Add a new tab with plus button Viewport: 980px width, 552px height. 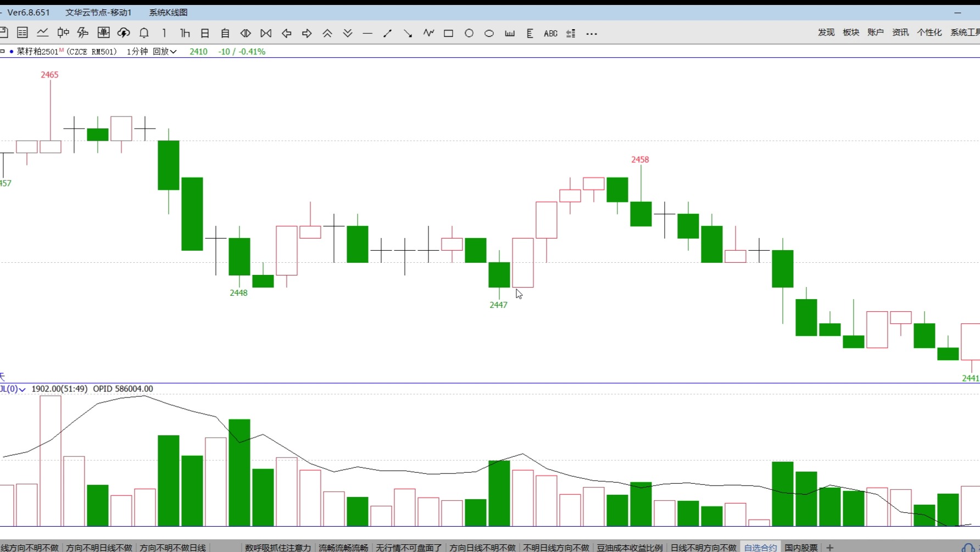point(829,547)
